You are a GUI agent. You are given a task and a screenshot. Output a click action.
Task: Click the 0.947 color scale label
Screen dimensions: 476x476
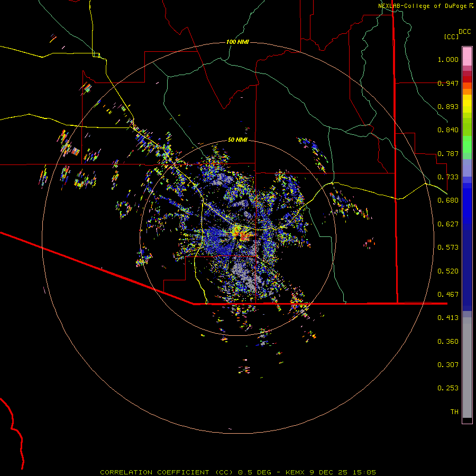tap(448, 83)
